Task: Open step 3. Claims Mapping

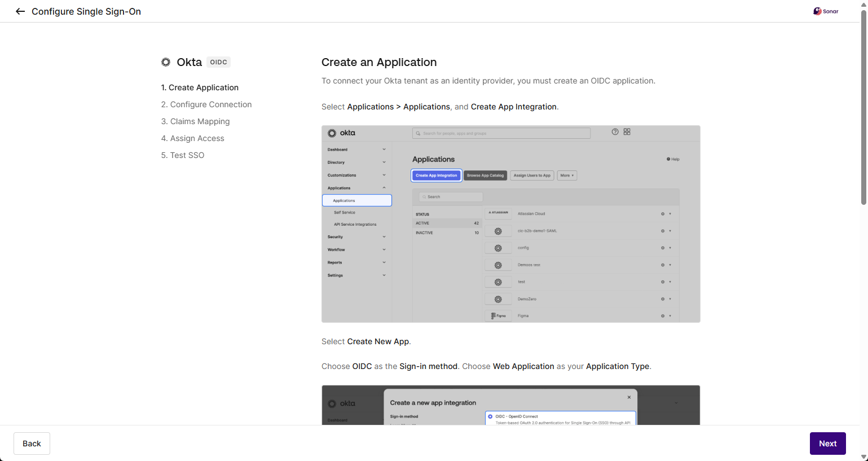Action: (x=195, y=121)
